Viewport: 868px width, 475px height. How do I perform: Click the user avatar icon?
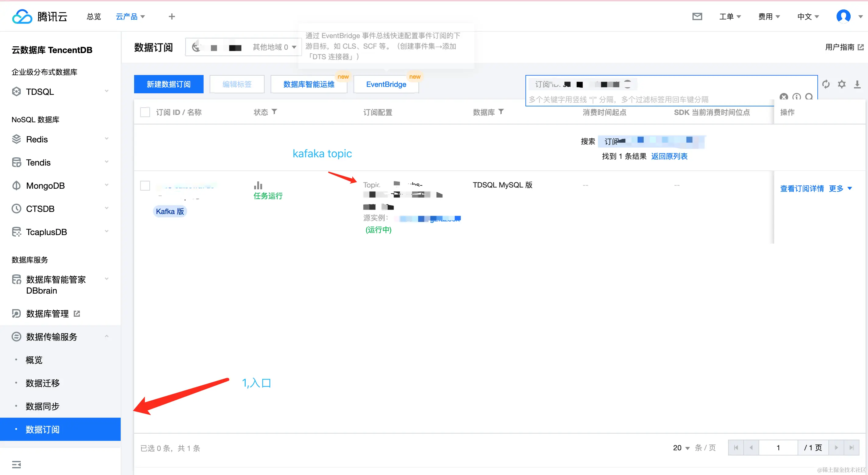pyautogui.click(x=843, y=16)
